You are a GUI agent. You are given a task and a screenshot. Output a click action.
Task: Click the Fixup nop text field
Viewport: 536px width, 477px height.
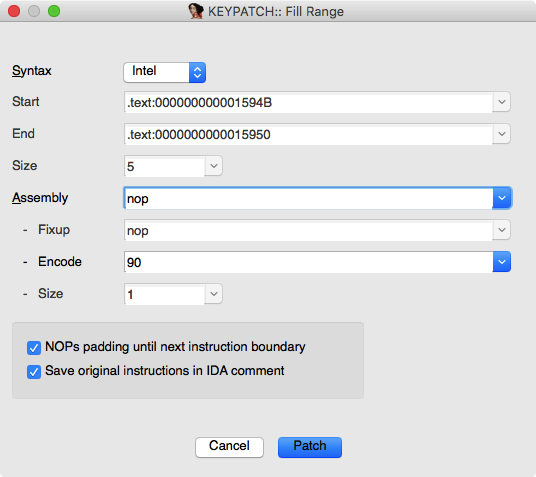(308, 230)
